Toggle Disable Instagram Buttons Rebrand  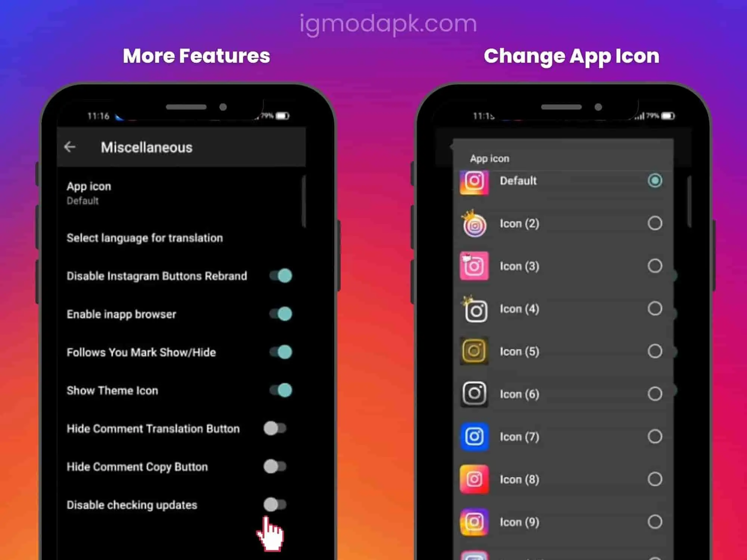(x=281, y=276)
